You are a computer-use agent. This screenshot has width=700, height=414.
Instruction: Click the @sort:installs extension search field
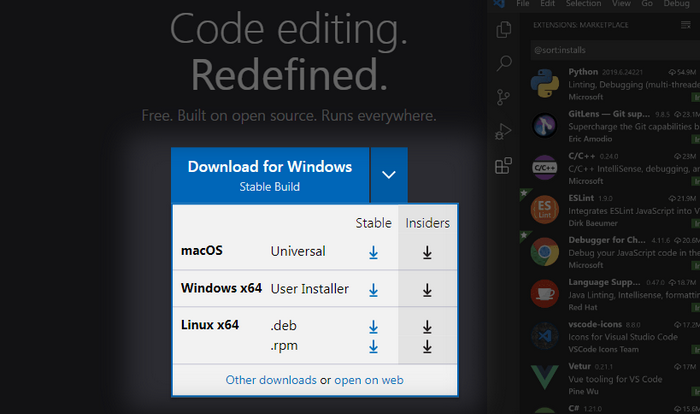(x=615, y=50)
